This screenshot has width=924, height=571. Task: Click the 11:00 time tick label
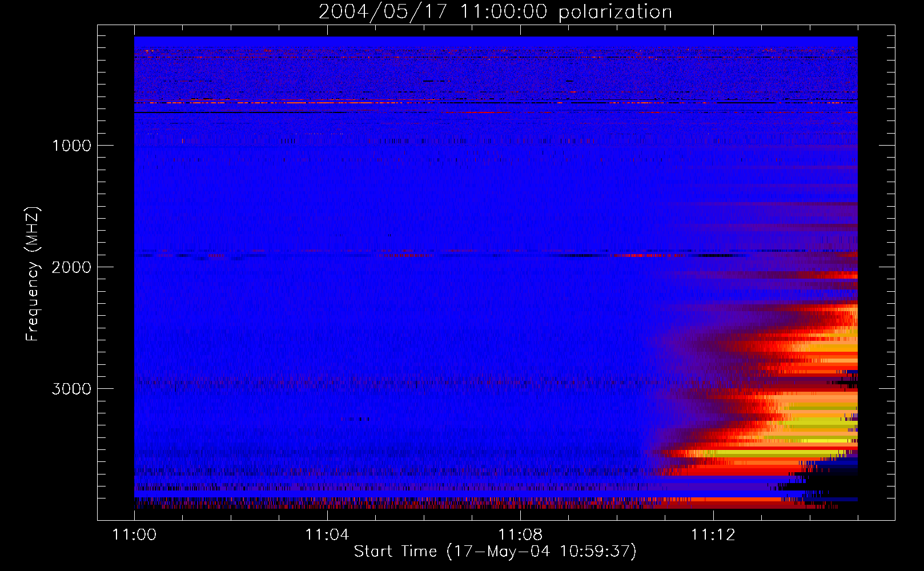134,535
